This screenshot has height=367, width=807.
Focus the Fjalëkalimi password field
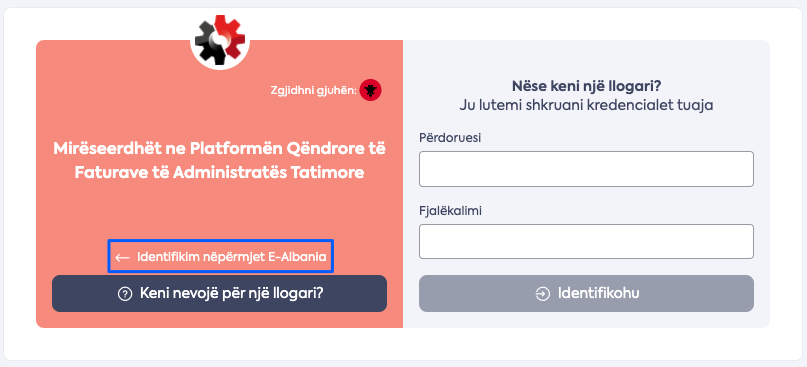pyautogui.click(x=586, y=241)
